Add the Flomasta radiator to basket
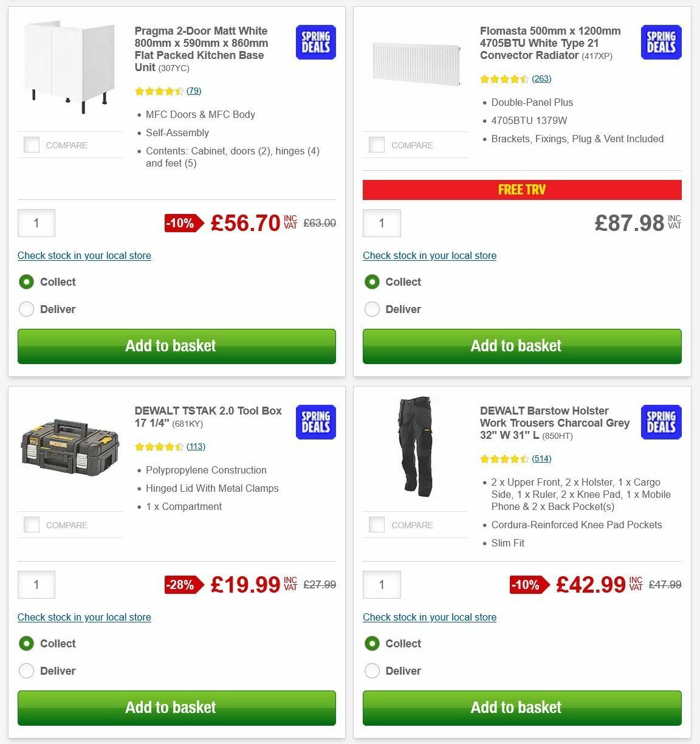Screen dimensions: 700x744 point(523,346)
